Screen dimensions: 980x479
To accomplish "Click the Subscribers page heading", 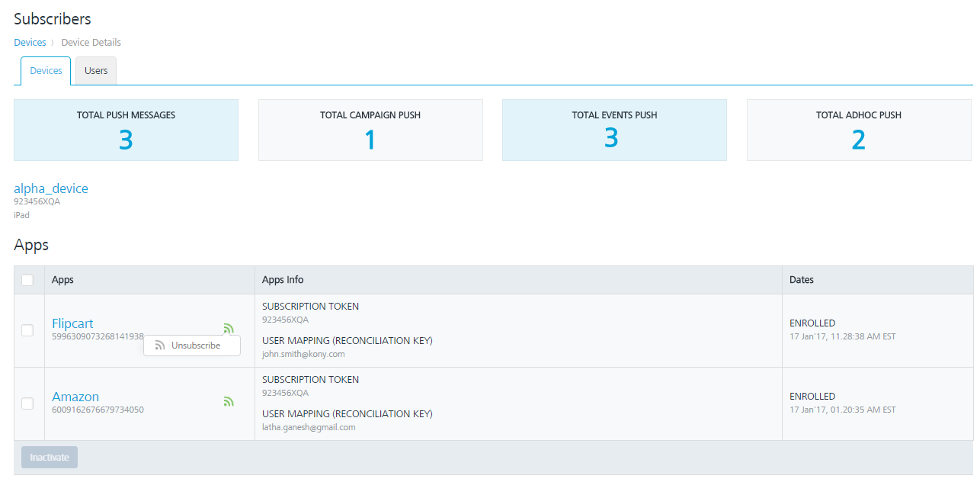I will coord(53,19).
